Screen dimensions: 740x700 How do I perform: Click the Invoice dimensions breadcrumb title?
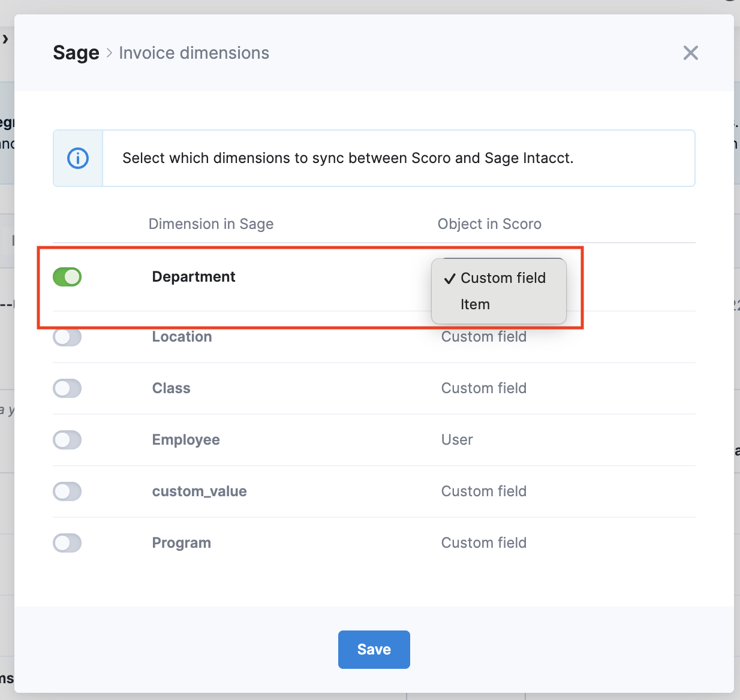coord(194,53)
